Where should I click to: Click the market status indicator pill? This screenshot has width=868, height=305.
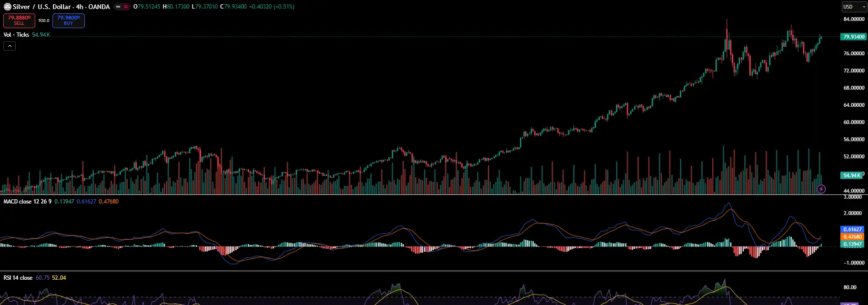coord(122,7)
